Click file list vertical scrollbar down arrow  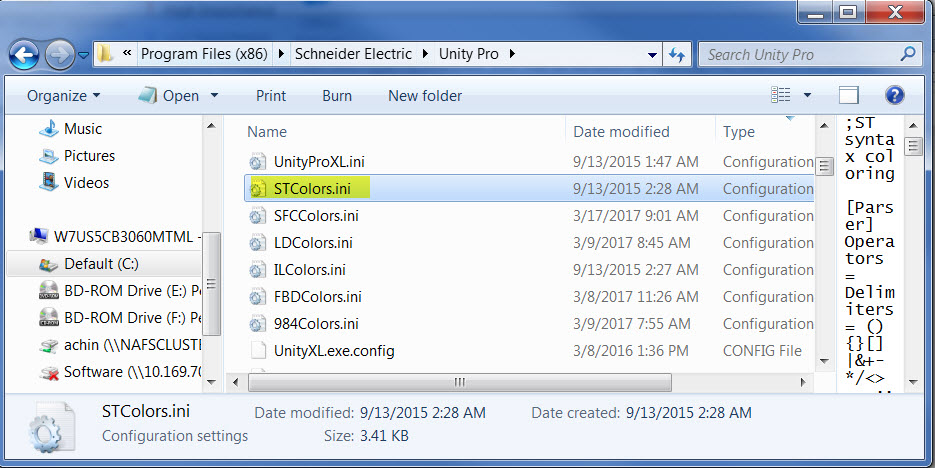click(x=824, y=361)
